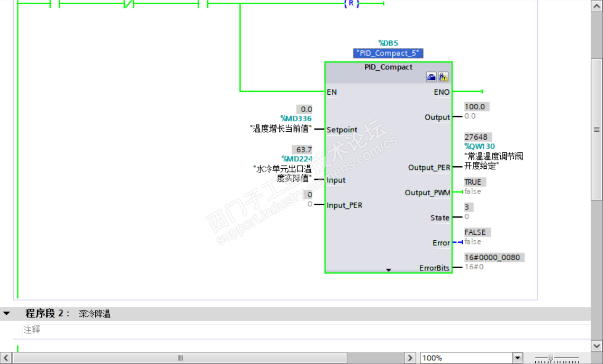Open PID_Compact commissioning window icon
The image size is (603, 364).
[x=443, y=77]
